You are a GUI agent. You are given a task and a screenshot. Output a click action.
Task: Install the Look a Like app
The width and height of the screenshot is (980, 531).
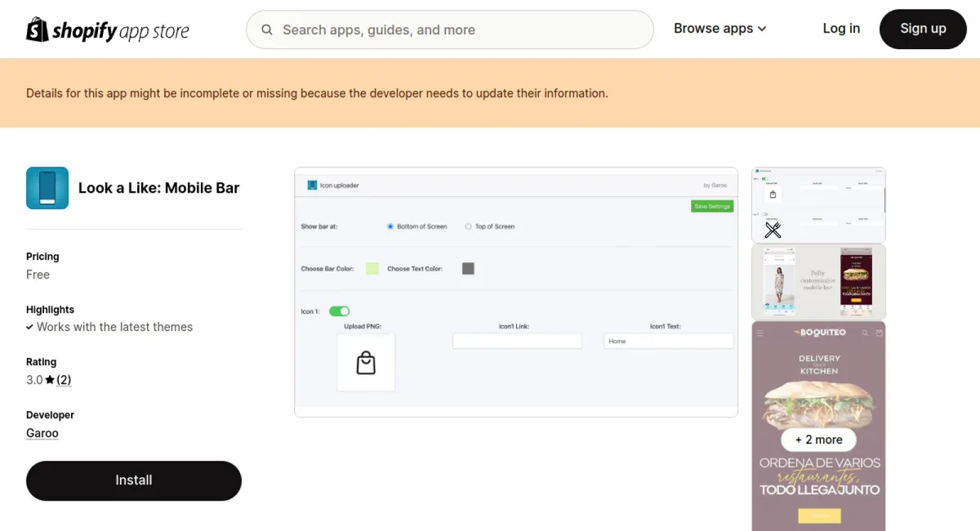tap(134, 480)
